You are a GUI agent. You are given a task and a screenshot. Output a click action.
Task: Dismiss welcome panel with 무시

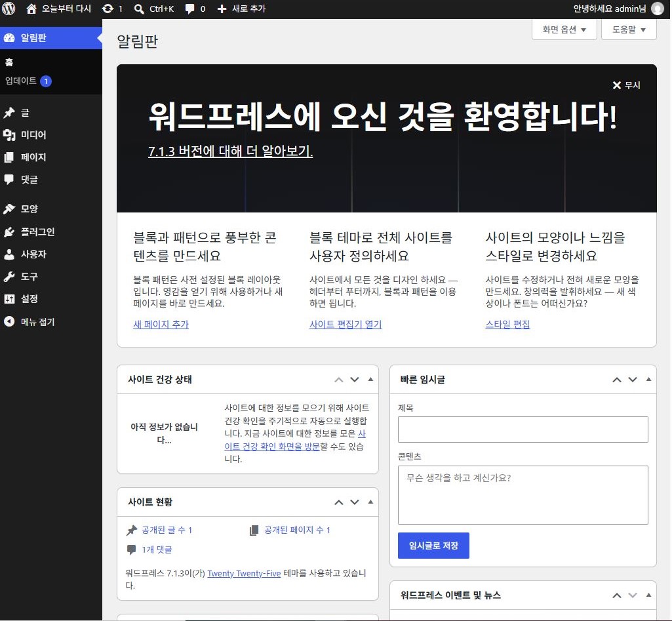[626, 85]
